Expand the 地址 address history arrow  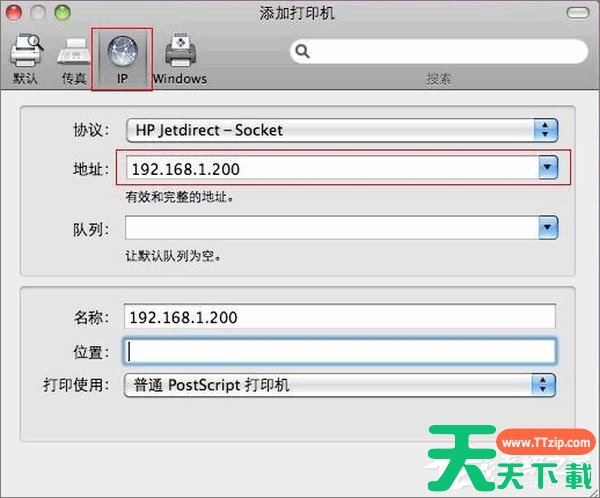[x=546, y=168]
